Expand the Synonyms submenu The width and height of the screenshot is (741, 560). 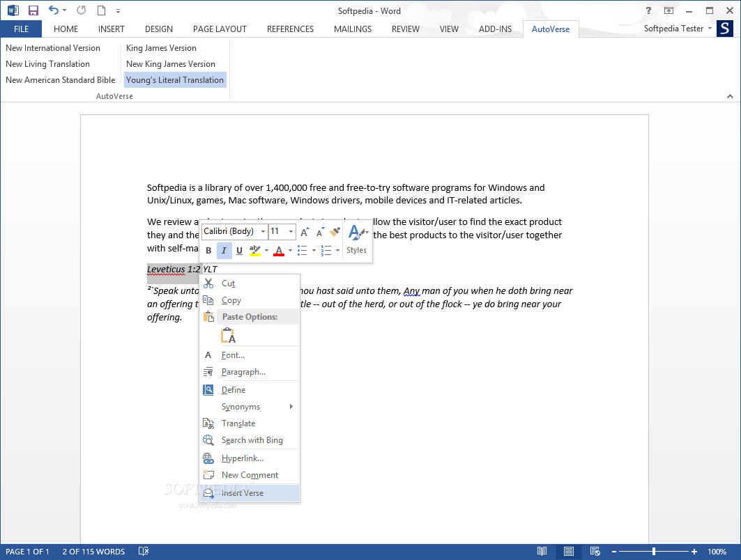250,407
